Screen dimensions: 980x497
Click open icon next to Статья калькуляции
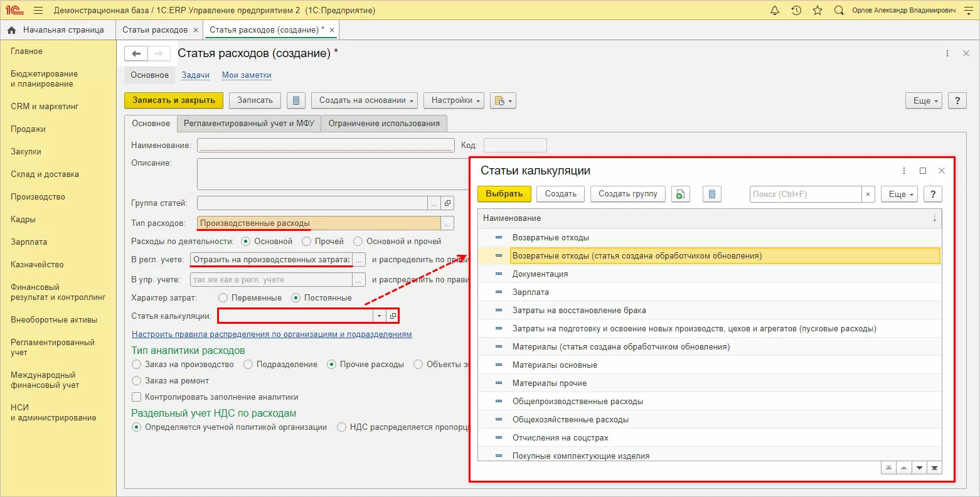pyautogui.click(x=393, y=316)
